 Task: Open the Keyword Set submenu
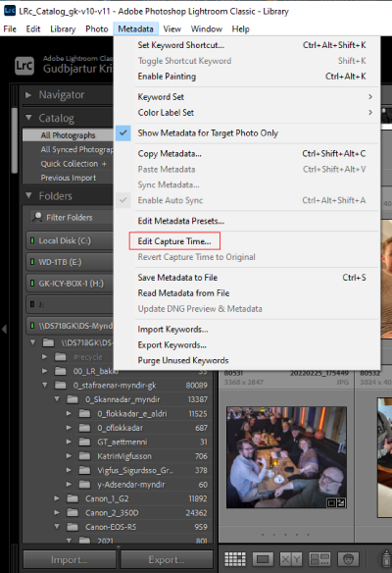pyautogui.click(x=247, y=97)
